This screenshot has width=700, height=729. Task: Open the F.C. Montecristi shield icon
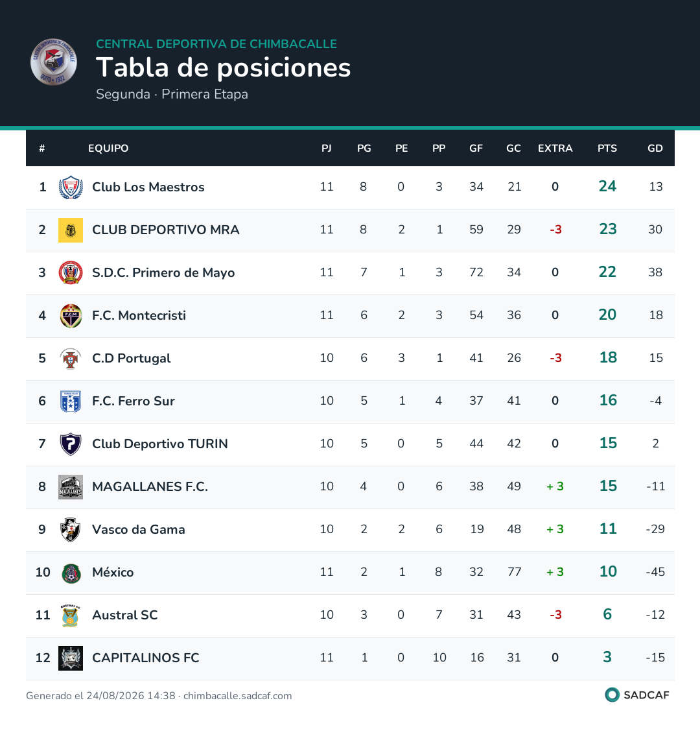point(71,316)
